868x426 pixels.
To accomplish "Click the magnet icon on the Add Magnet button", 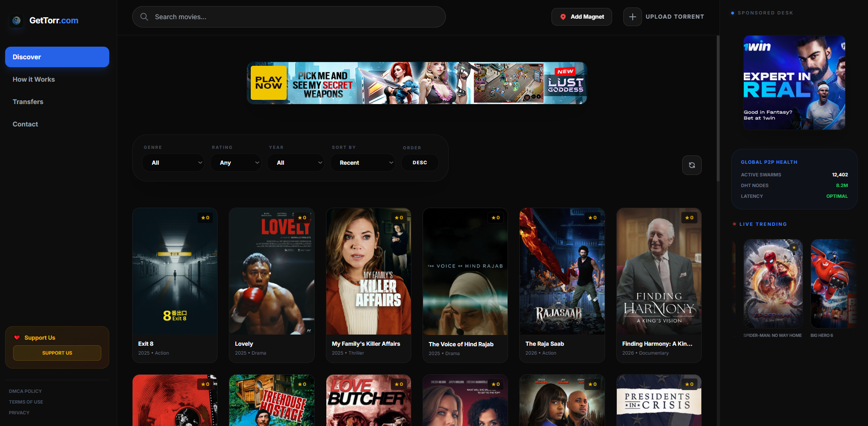I will (x=564, y=16).
